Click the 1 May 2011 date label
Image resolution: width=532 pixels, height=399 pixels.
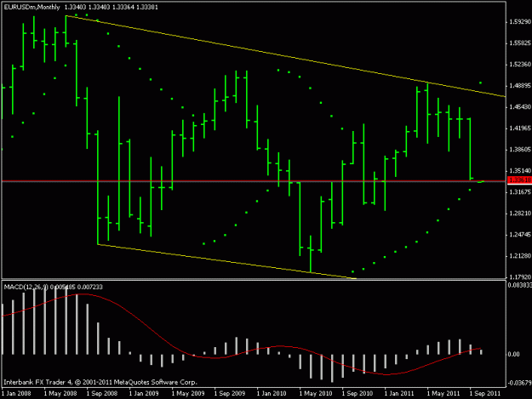(x=443, y=394)
